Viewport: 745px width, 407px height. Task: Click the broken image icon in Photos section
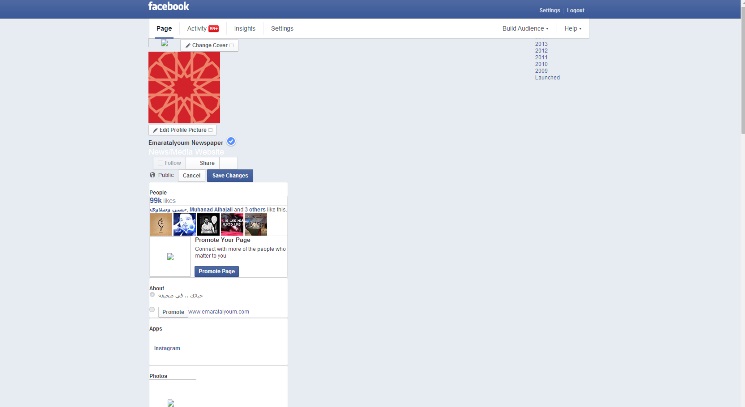coord(171,402)
